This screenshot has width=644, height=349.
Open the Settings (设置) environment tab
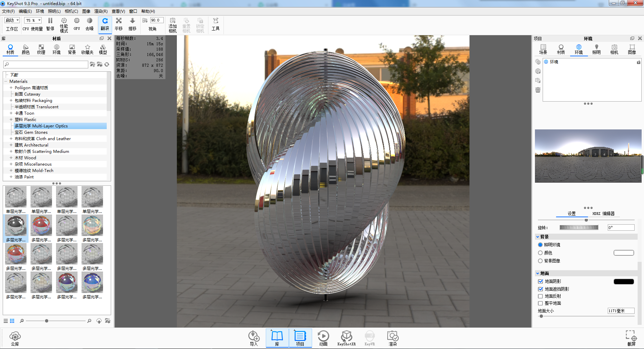(572, 214)
